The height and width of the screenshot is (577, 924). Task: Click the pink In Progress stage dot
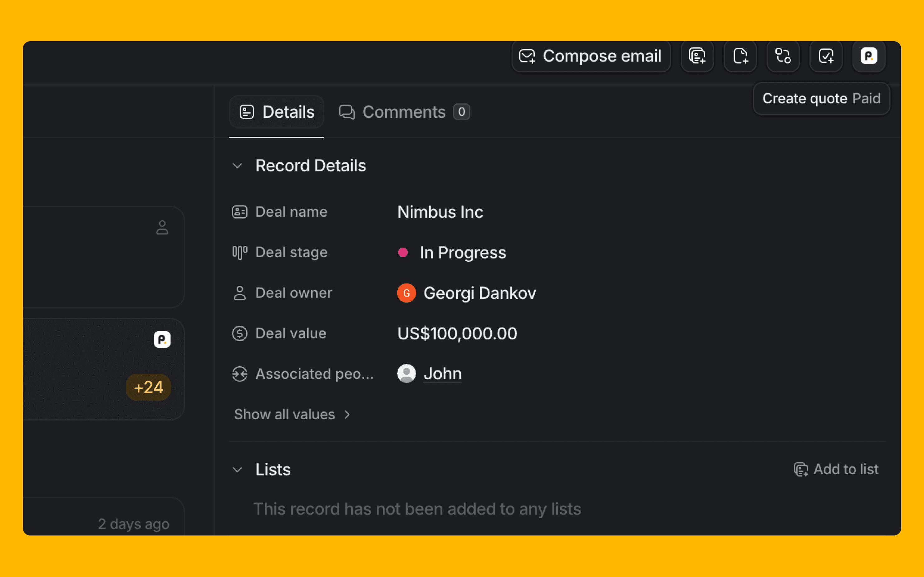pos(403,252)
